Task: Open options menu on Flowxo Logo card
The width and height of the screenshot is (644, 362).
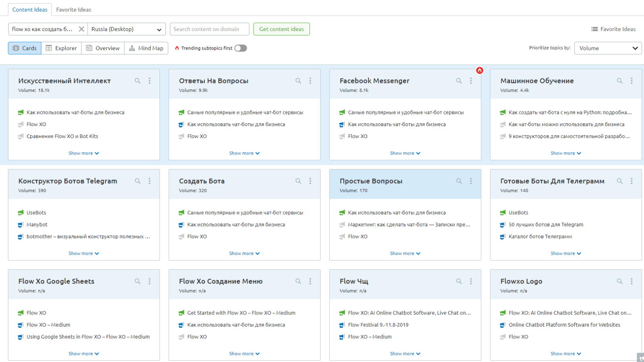Action: (x=632, y=281)
